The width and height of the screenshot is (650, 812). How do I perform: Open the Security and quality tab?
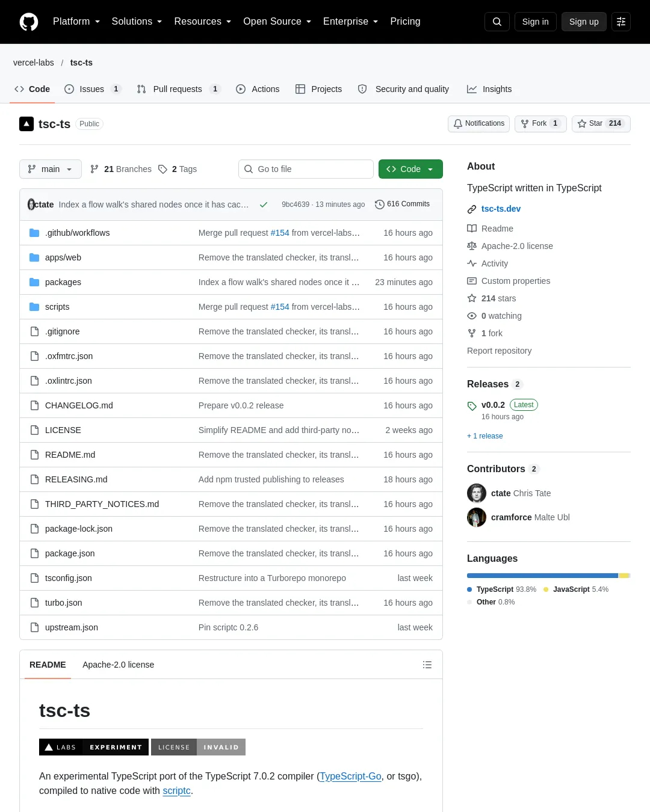pos(403,89)
